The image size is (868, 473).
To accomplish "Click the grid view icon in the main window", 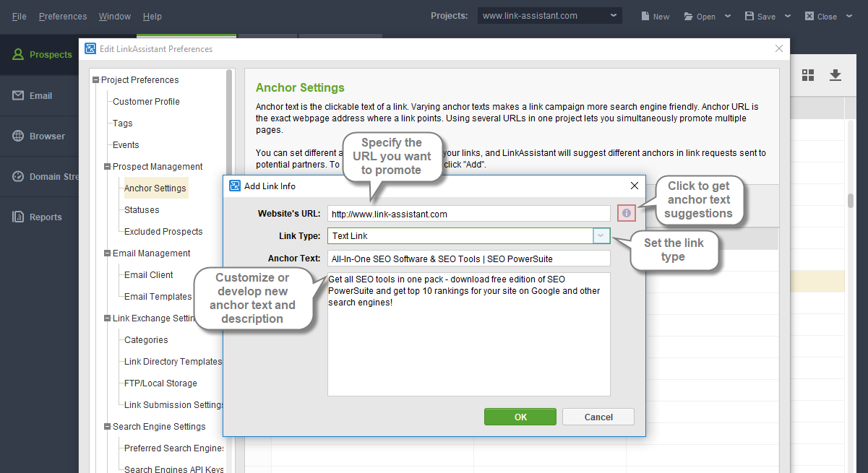I will (808, 75).
